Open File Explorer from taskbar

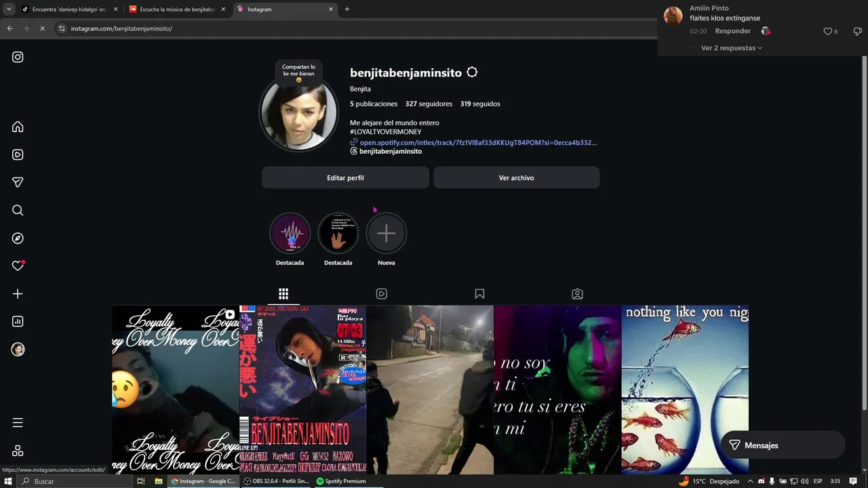click(x=159, y=481)
